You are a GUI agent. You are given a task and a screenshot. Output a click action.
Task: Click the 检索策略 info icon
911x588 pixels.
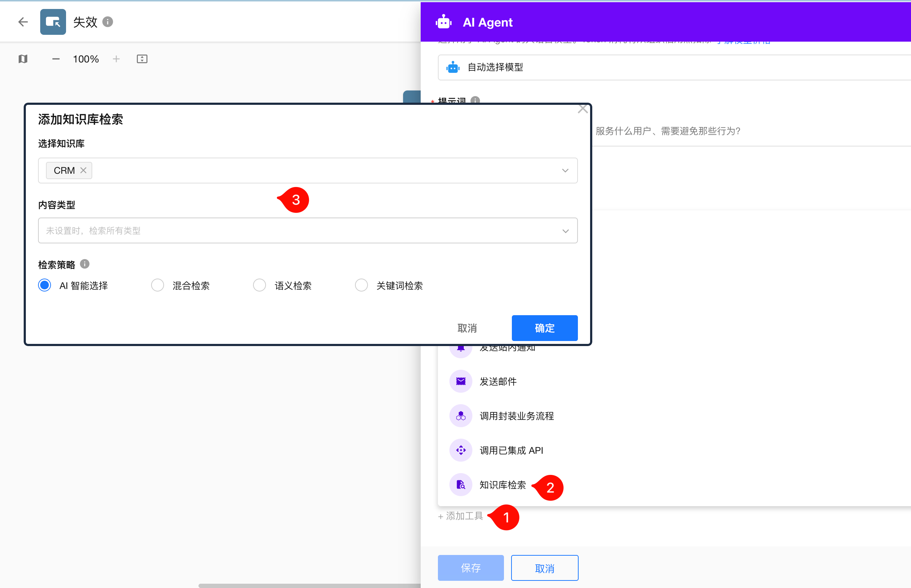pyautogui.click(x=85, y=264)
